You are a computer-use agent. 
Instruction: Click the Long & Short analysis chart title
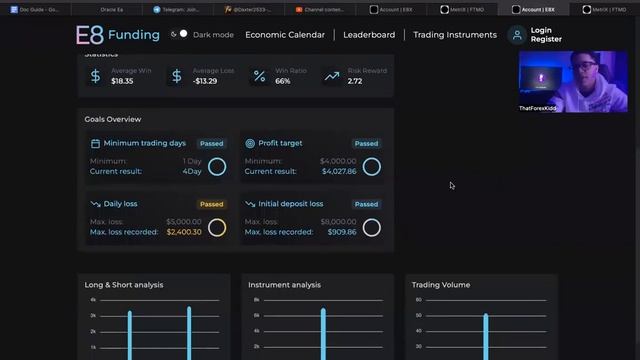click(x=124, y=285)
